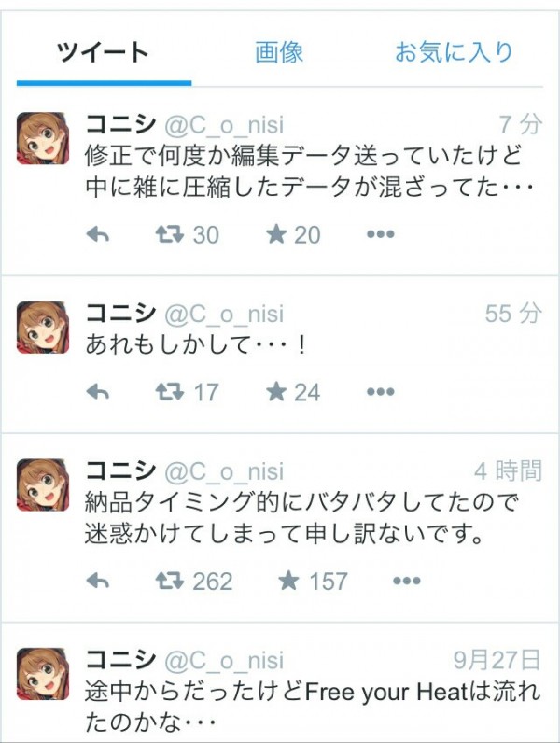Retweet the tweet with 17 retweets
Image resolution: width=560 pixels, height=743 pixels.
tap(170, 392)
